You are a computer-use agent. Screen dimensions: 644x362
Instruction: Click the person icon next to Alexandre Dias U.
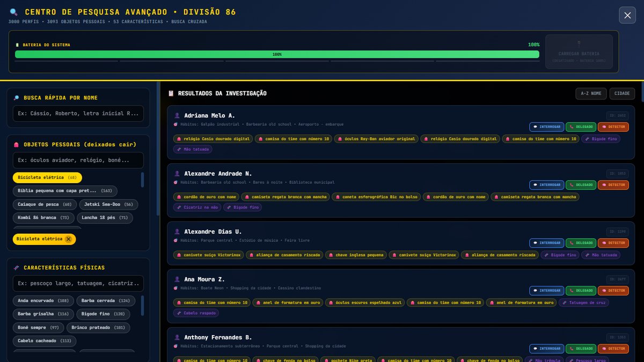(x=177, y=231)
